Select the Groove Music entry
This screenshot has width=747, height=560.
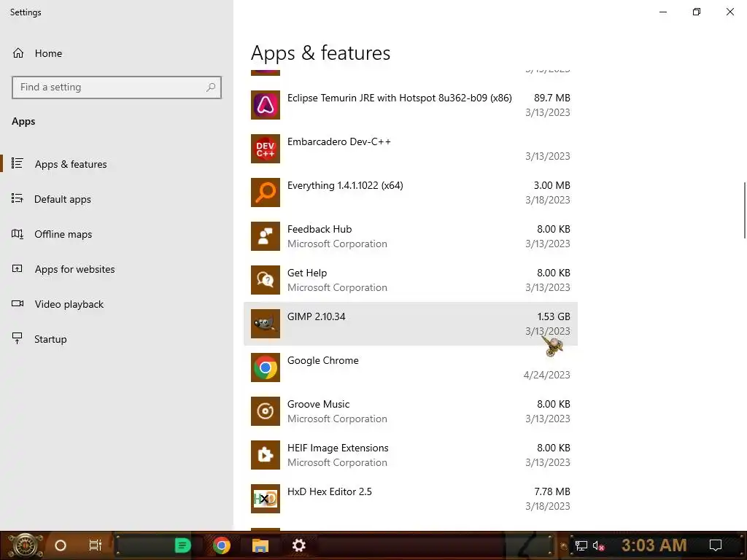[411, 411]
